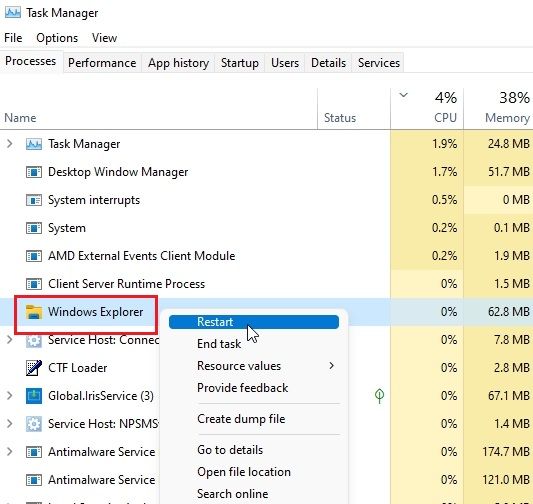Screen dimensions: 533x504
Task: Click the green leaf eco status icon
Action: point(379,396)
